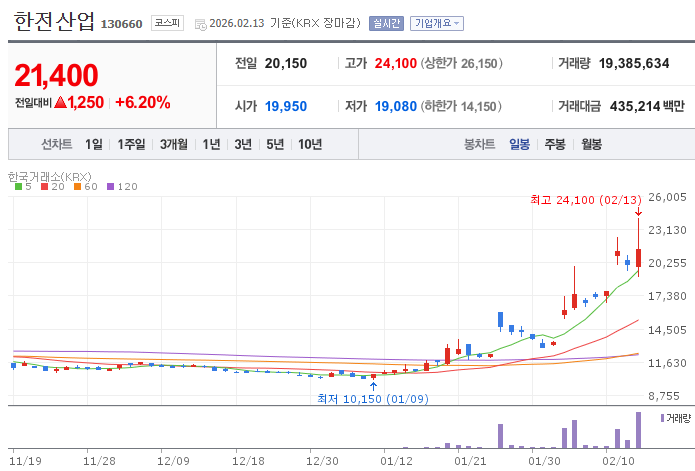This screenshot has height=471, width=695.
Task: Click the previous close value 20,150
Action: coord(286,63)
